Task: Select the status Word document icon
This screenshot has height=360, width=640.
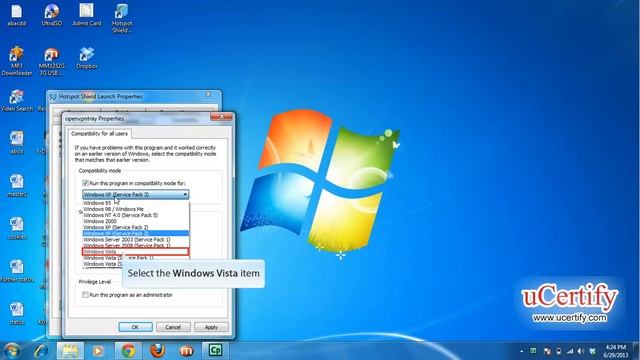Action: 17,314
